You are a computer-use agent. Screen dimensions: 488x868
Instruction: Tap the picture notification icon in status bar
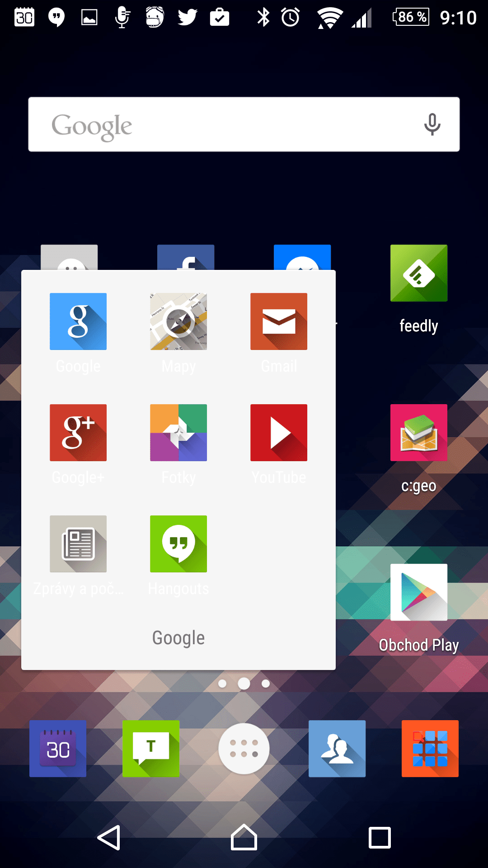pos(89,17)
